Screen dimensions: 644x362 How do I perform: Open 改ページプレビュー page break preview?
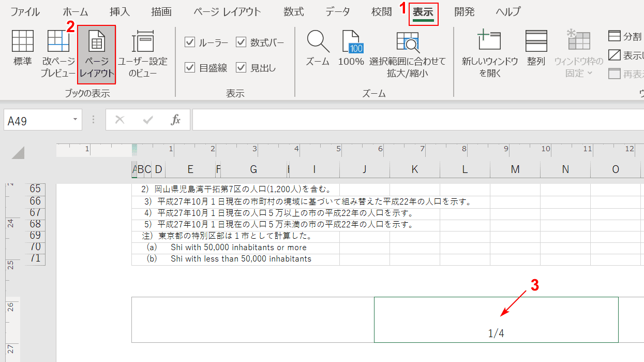coord(58,54)
